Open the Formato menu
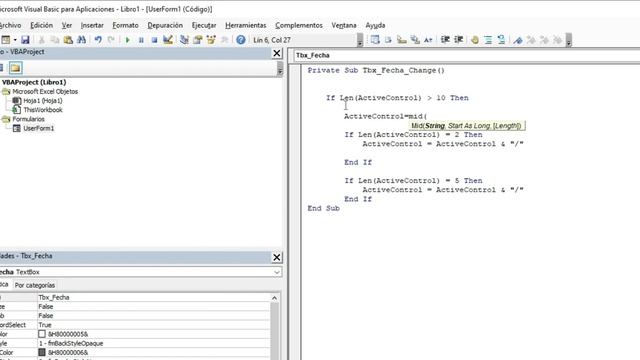 pos(125,25)
